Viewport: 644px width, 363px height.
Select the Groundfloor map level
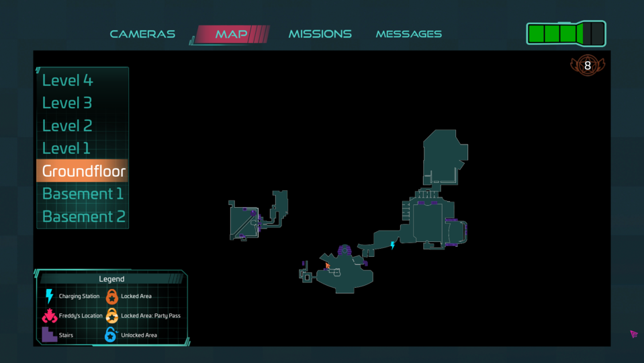[x=82, y=171]
